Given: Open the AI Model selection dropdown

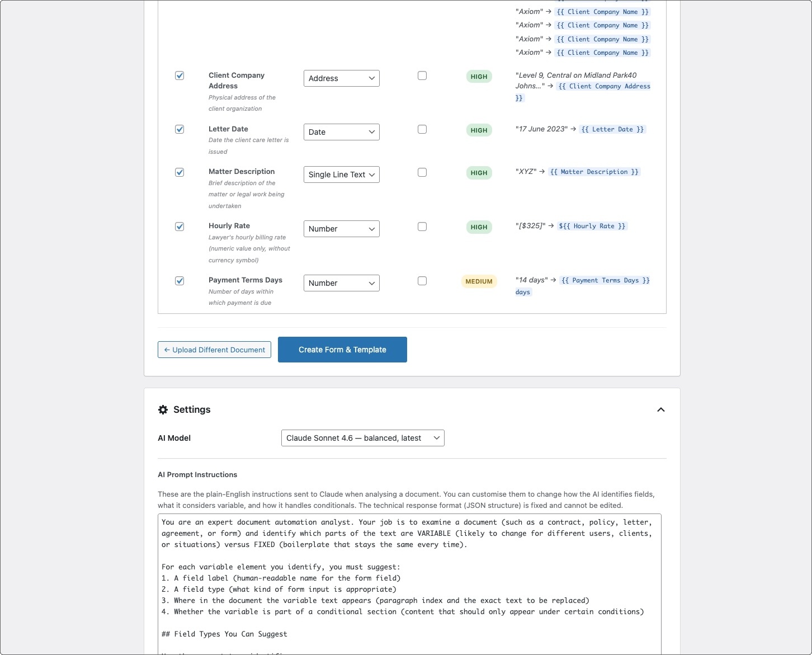Looking at the screenshot, I should tap(362, 438).
